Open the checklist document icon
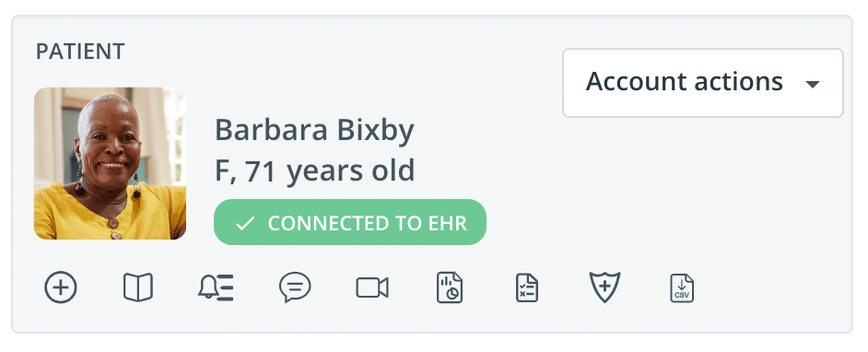This screenshot has height=352, width=868. pyautogui.click(x=526, y=287)
